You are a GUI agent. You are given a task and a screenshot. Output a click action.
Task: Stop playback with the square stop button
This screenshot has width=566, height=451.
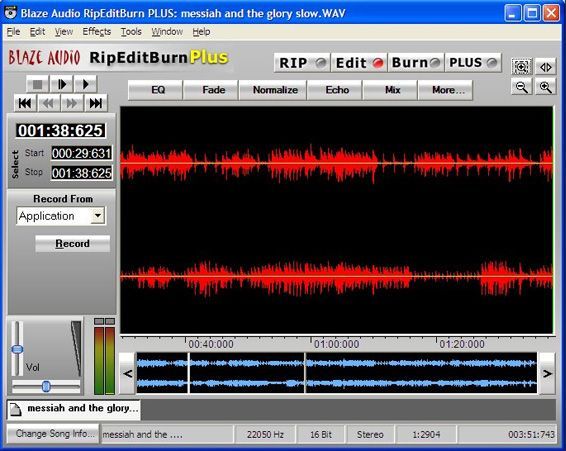[38, 84]
